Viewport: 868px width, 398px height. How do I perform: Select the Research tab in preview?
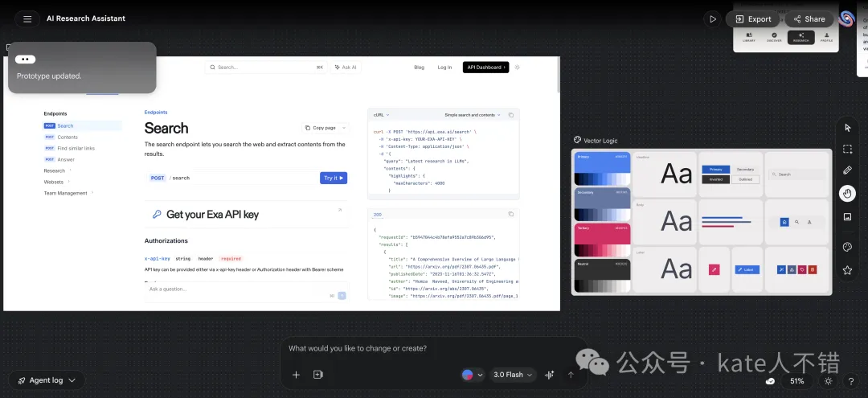(800, 37)
